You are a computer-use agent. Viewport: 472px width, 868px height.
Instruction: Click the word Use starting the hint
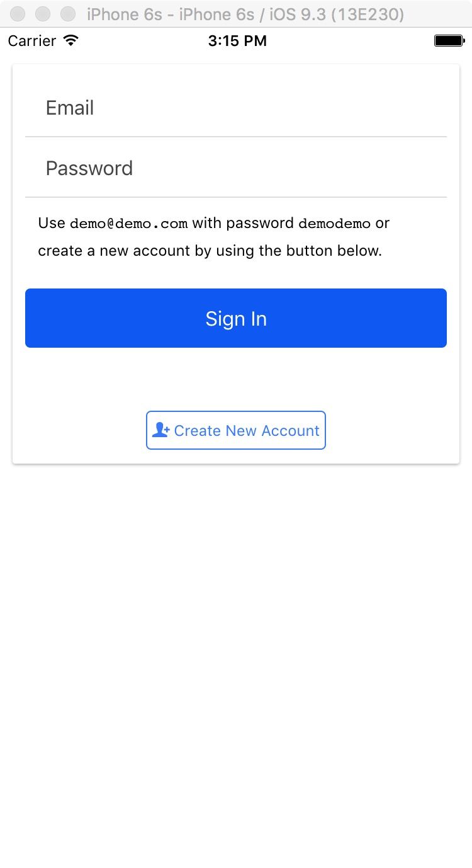tap(52, 223)
